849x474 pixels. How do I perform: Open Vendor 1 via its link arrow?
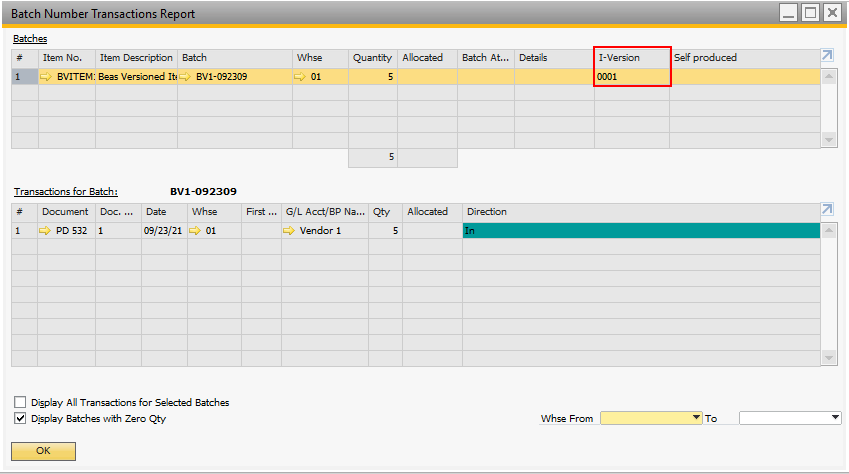click(x=290, y=230)
